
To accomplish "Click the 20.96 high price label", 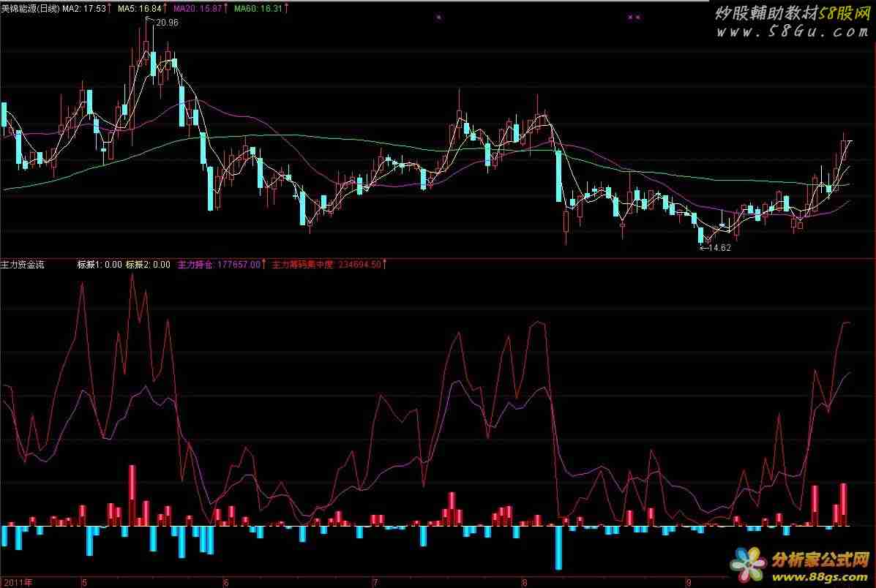I will click(167, 23).
